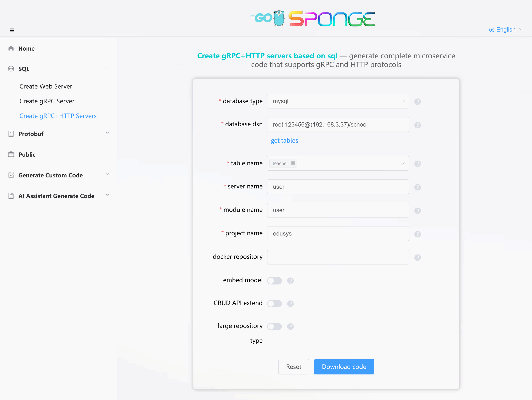The image size is (532, 400).
Task: Open Create gRPC Server menu item
Action: (x=47, y=101)
